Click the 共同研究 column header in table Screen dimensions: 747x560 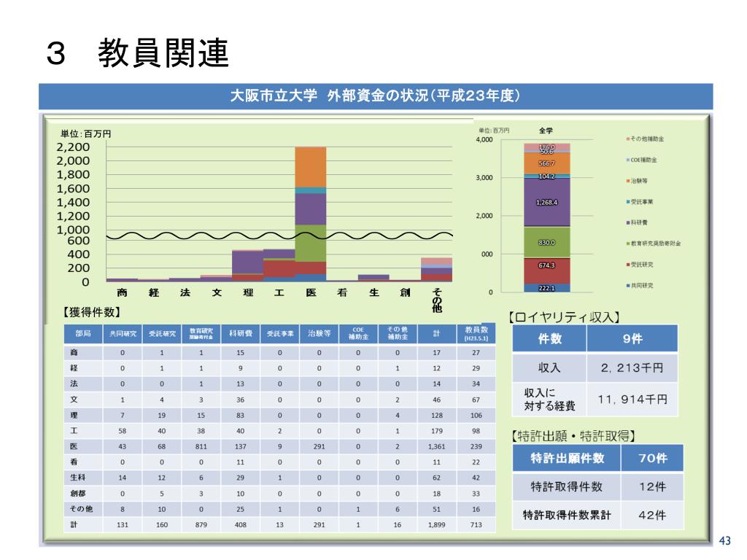(123, 333)
